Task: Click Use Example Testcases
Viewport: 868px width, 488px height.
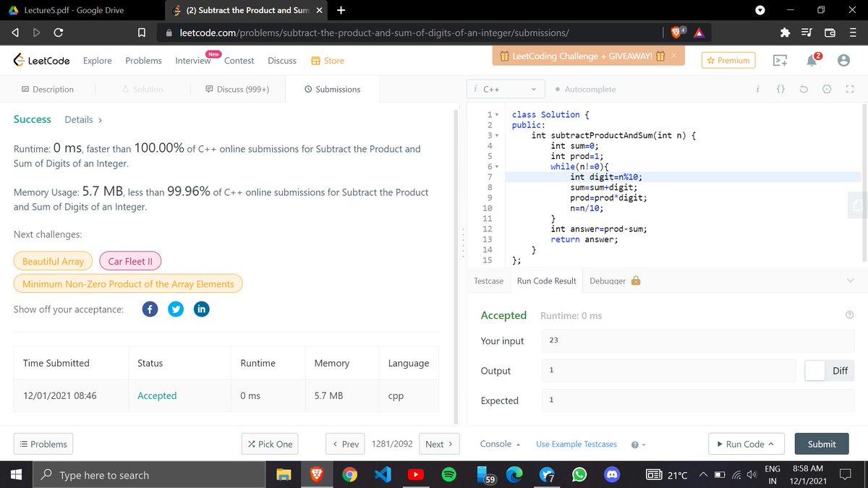Action: pyautogui.click(x=576, y=444)
